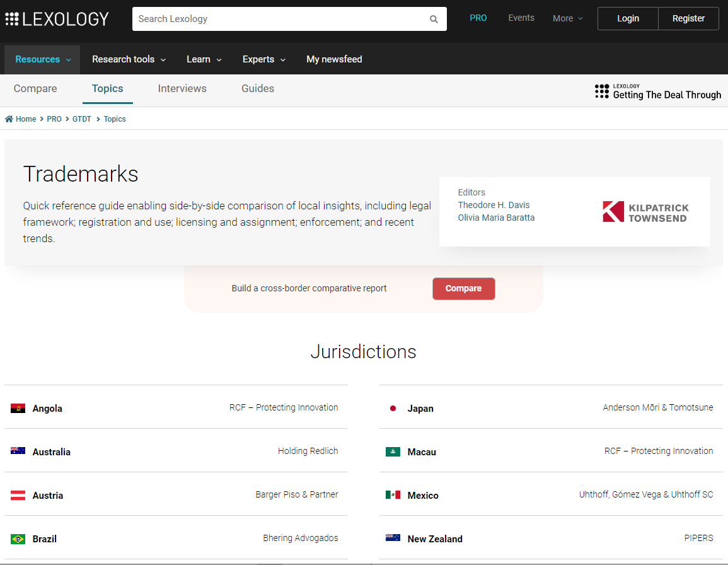
Task: Open editor Olivia Maria Baratta profile
Action: click(496, 218)
